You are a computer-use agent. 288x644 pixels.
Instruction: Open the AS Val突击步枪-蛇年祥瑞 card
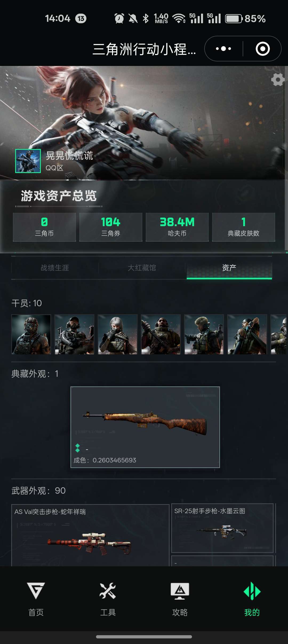tap(90, 535)
